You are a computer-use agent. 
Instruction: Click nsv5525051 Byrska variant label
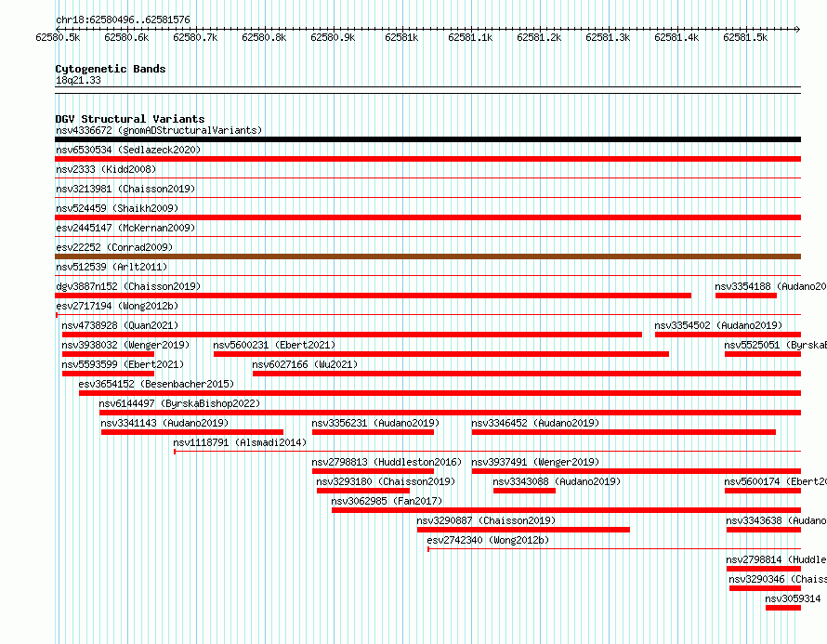pyautogui.click(x=775, y=345)
